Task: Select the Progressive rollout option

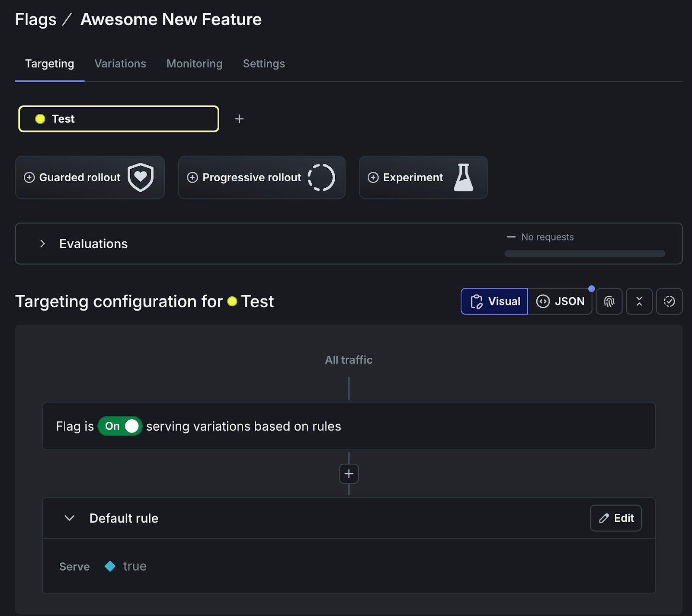Action: click(261, 177)
